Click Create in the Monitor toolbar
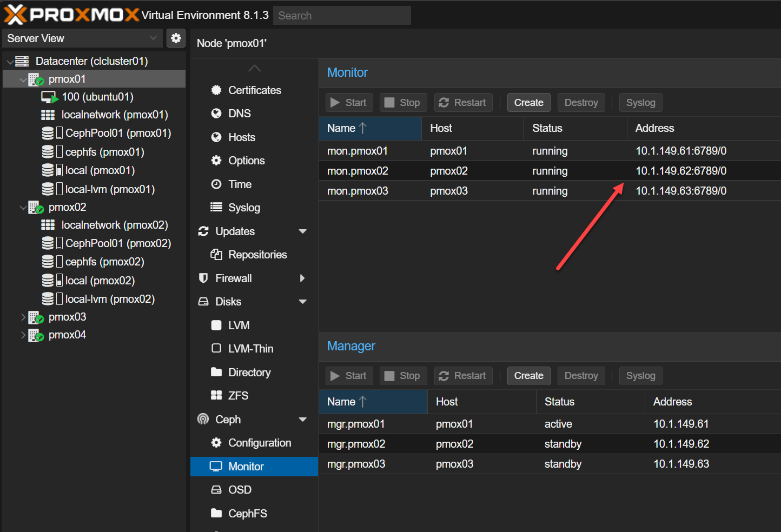 528,103
